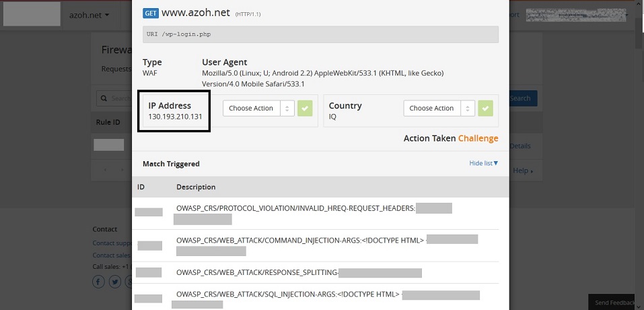Click the URI /wp-login.php field

click(x=320, y=34)
